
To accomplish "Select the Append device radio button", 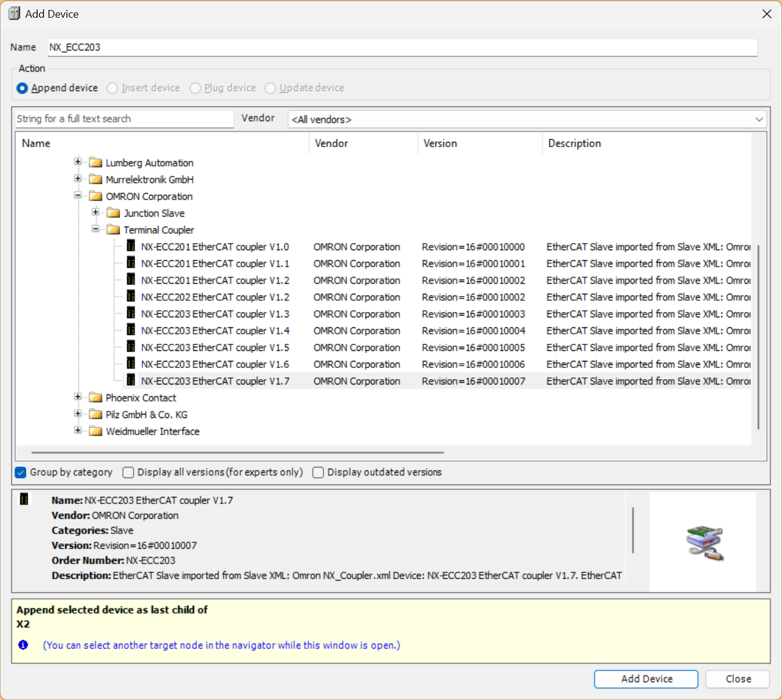I will 22,88.
